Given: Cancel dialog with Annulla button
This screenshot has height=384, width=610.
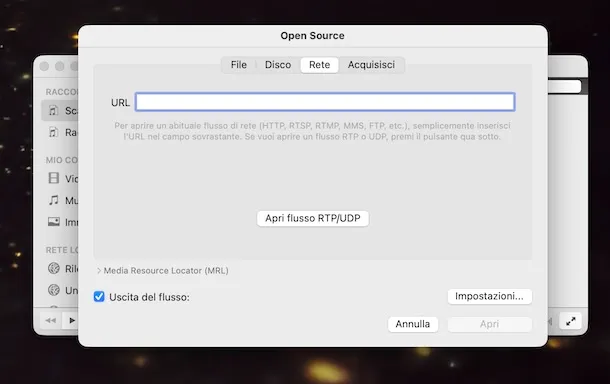Looking at the screenshot, I should (x=413, y=324).
